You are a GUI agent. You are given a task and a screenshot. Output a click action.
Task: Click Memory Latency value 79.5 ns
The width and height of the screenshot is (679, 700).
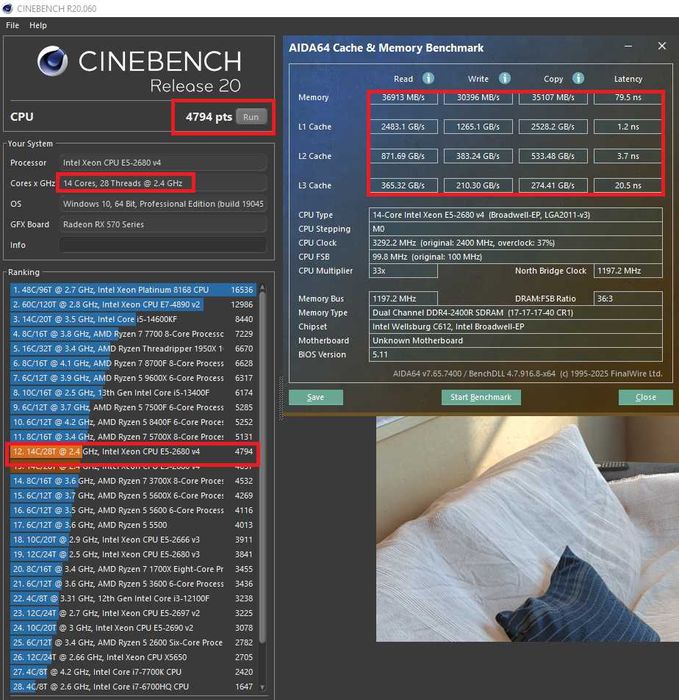[x=628, y=97]
